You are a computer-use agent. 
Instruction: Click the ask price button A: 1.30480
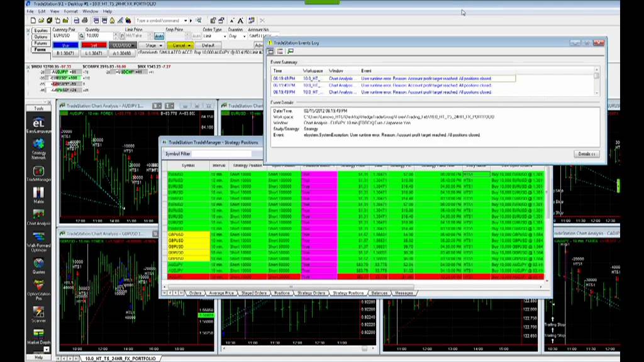[x=122, y=53]
